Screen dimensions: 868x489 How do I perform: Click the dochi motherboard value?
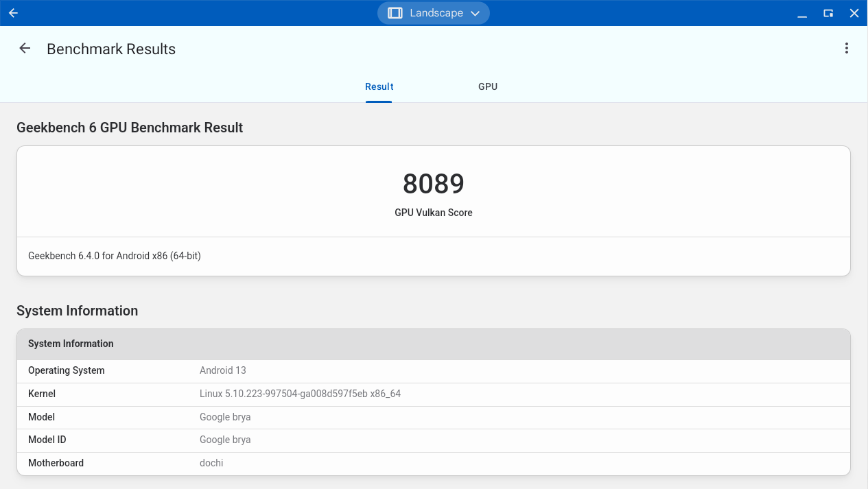pyautogui.click(x=211, y=463)
